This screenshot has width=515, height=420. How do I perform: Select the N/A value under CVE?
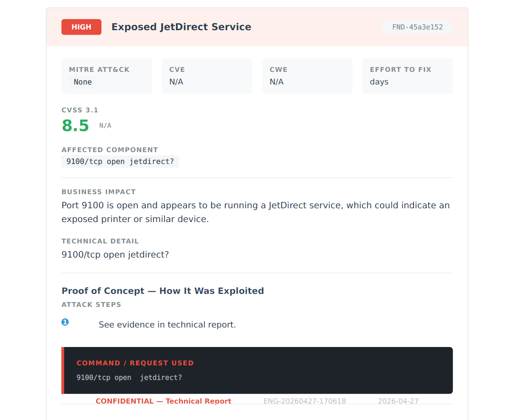176,82
